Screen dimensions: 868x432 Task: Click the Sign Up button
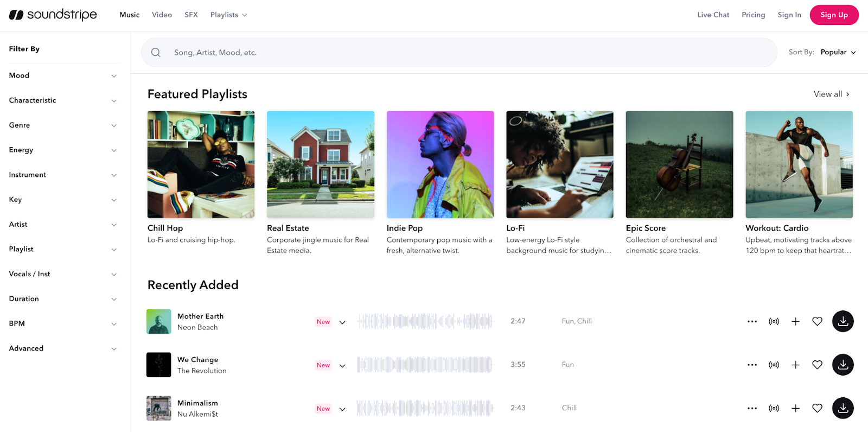tap(834, 15)
